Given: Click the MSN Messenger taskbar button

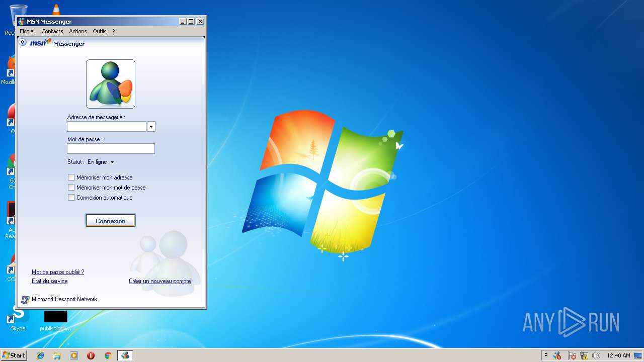Looking at the screenshot, I should pos(125,355).
